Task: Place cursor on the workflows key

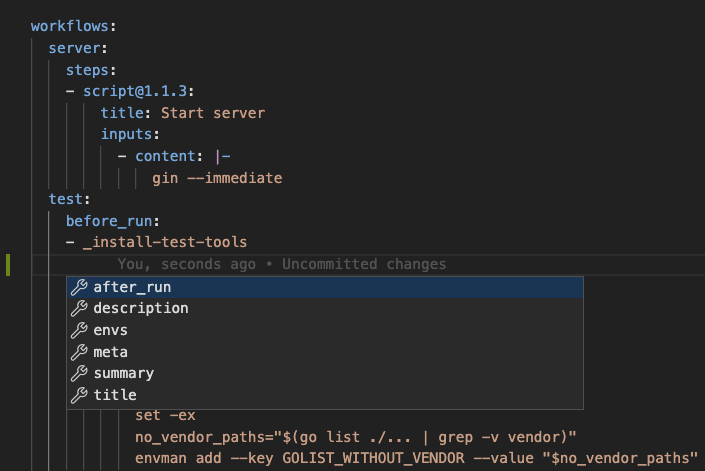Action: tap(70, 26)
